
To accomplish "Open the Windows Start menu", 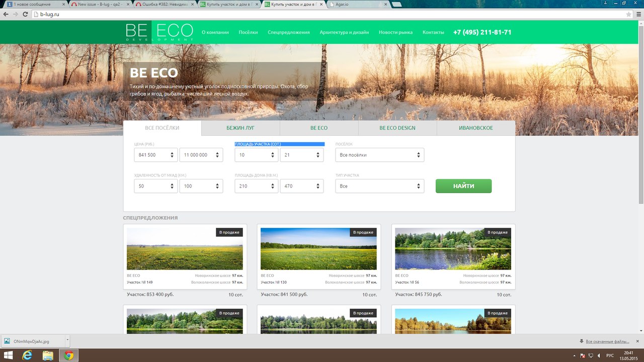I will [x=8, y=355].
